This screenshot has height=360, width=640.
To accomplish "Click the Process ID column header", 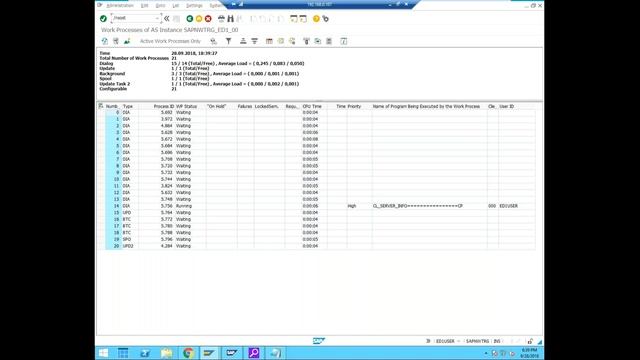I will [x=164, y=106].
